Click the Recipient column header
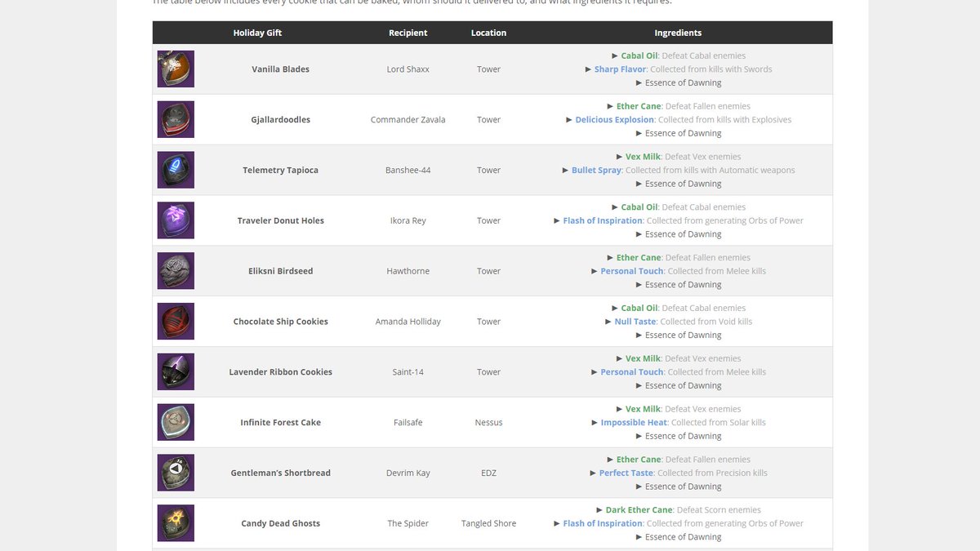This screenshot has height=551, width=980. 408,33
